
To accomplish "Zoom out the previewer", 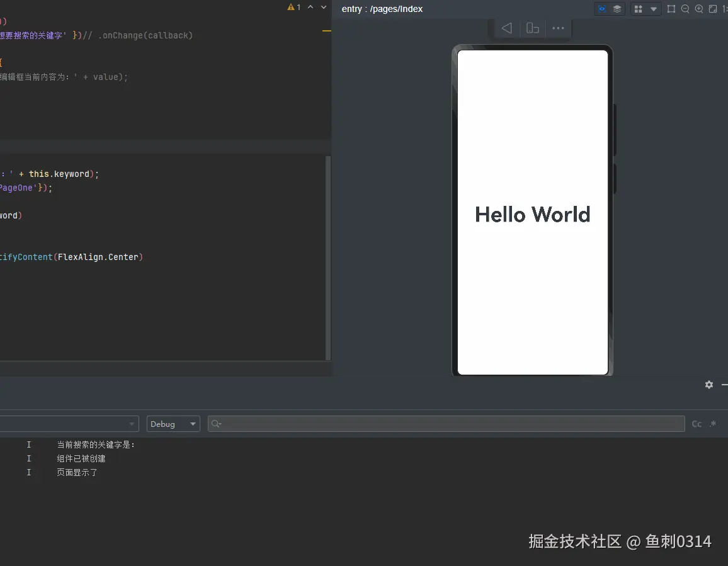I will click(x=685, y=9).
